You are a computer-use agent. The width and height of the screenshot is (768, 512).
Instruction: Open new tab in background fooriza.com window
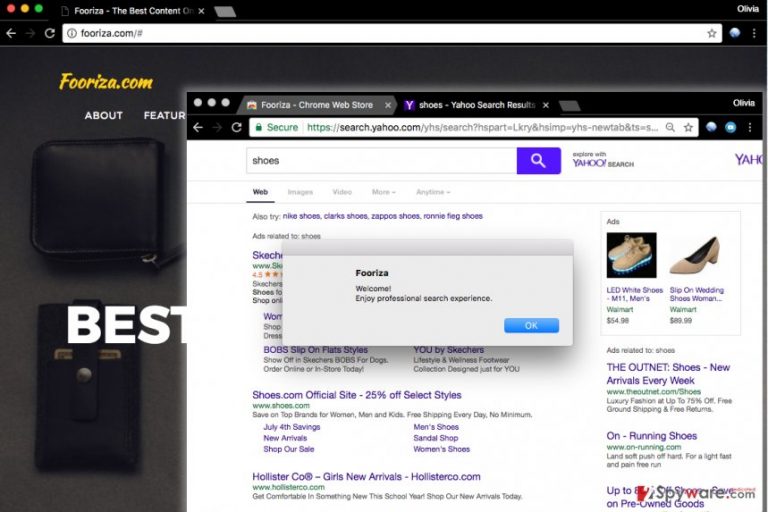(x=225, y=11)
